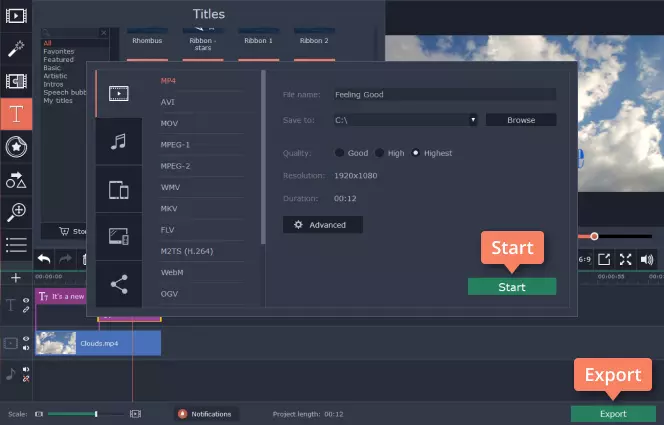Open the Transitions tab in sidebar

point(16,81)
